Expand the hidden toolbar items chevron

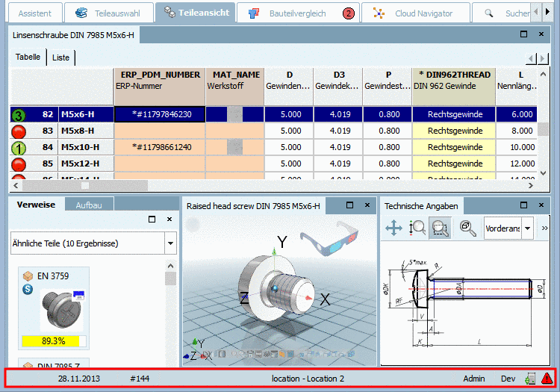[x=544, y=228]
